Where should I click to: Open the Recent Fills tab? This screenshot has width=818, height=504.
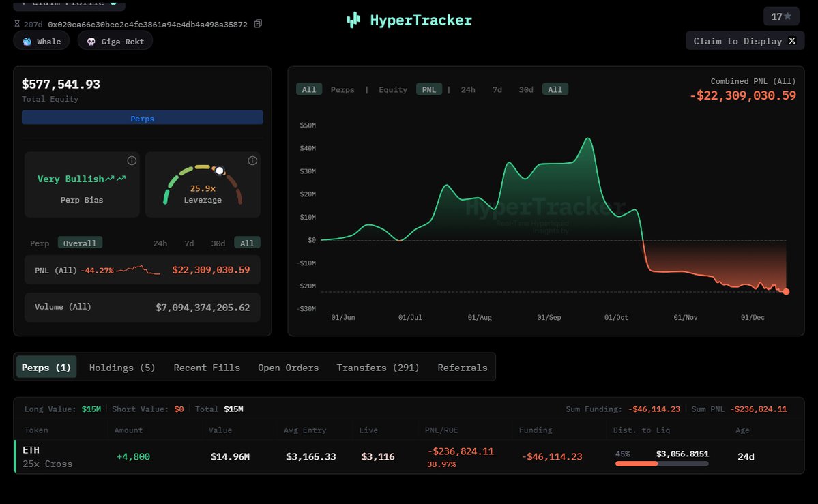[207, 368]
